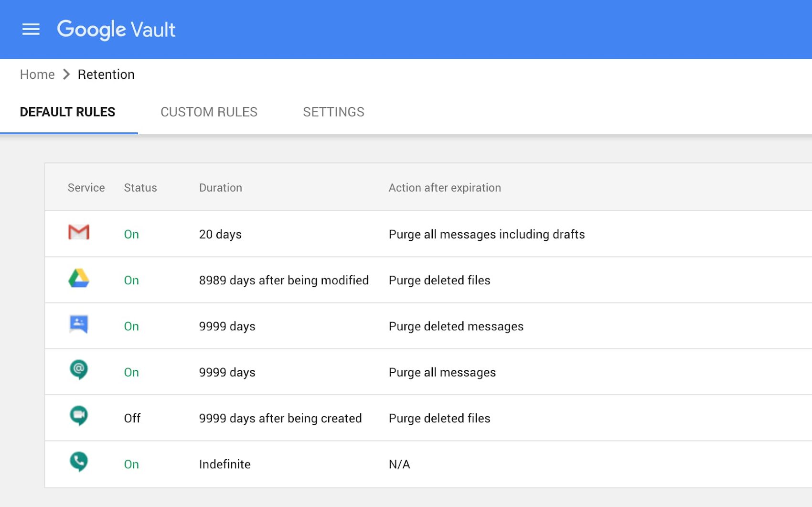Click On status for Purge deleted messages row
Image resolution: width=812 pixels, height=507 pixels.
click(x=131, y=326)
